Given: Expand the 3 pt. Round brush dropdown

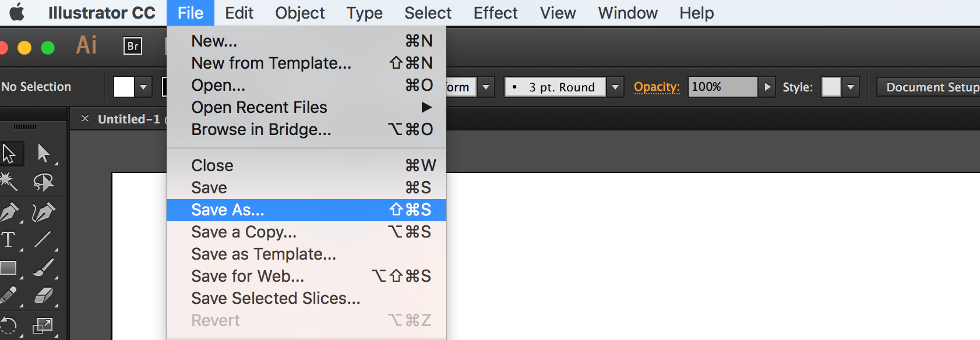Looking at the screenshot, I should pos(615,87).
